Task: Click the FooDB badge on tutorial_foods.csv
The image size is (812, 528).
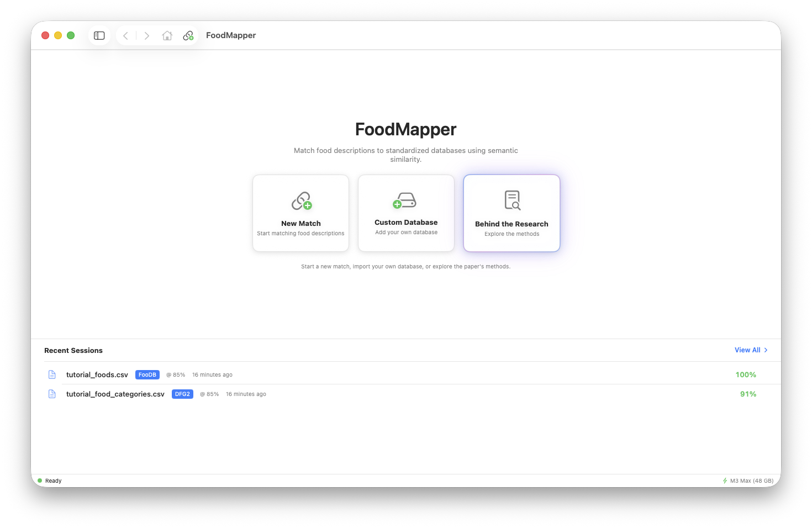Action: click(147, 374)
